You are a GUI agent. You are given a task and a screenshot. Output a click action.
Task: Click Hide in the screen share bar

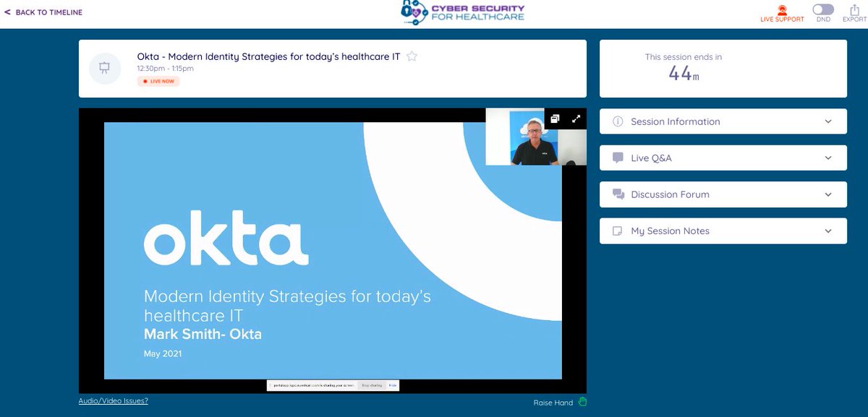393,386
